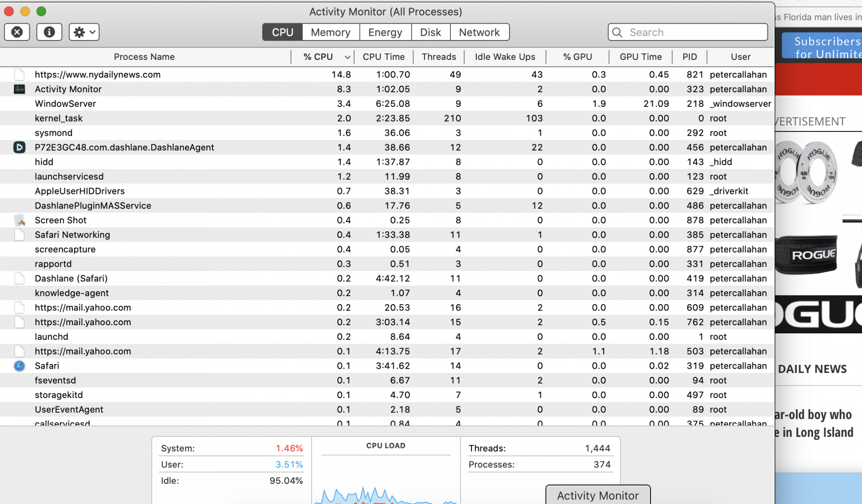Click the Safari compass icon
This screenshot has height=504, width=862.
(x=19, y=366)
